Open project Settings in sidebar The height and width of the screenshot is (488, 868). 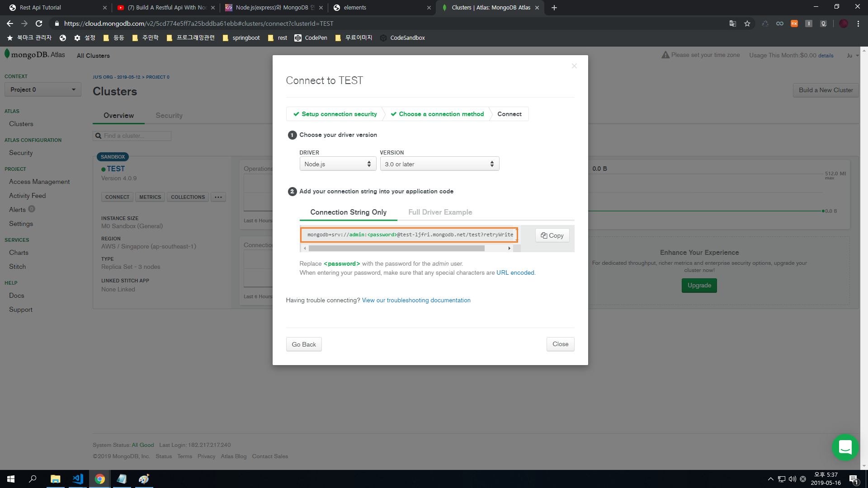21,224
